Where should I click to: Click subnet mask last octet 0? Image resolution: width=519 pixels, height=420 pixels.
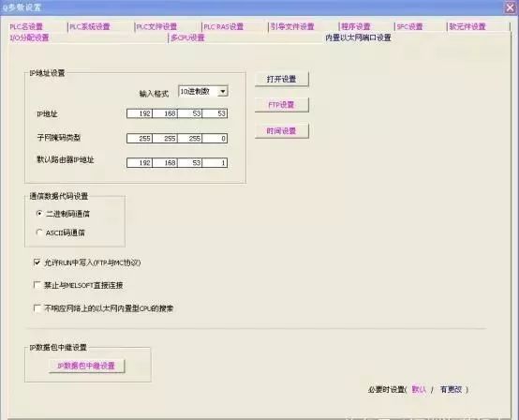coord(215,139)
